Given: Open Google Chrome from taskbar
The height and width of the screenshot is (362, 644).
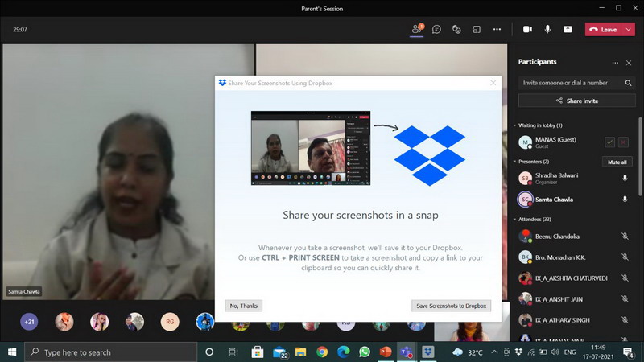Looking at the screenshot, I should tap(322, 352).
